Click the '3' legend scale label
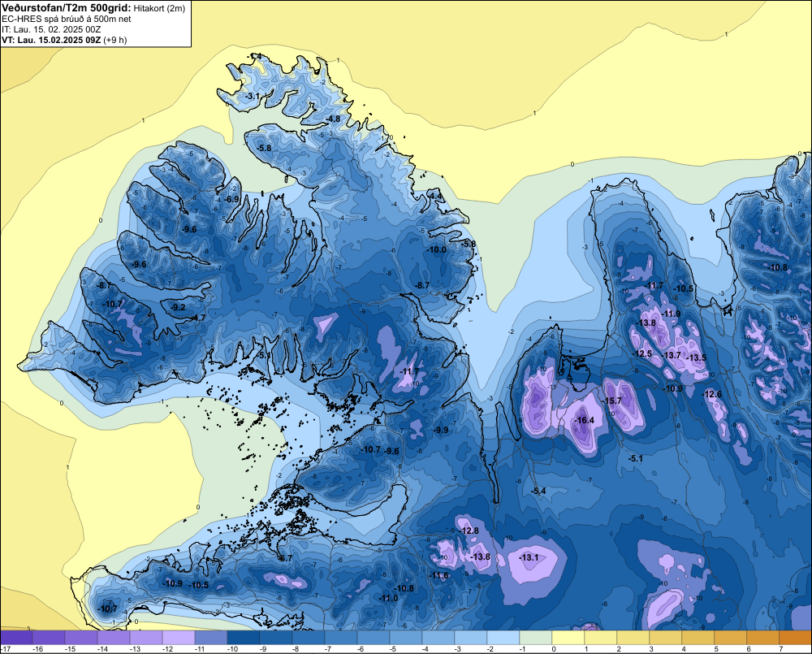 click(651, 649)
